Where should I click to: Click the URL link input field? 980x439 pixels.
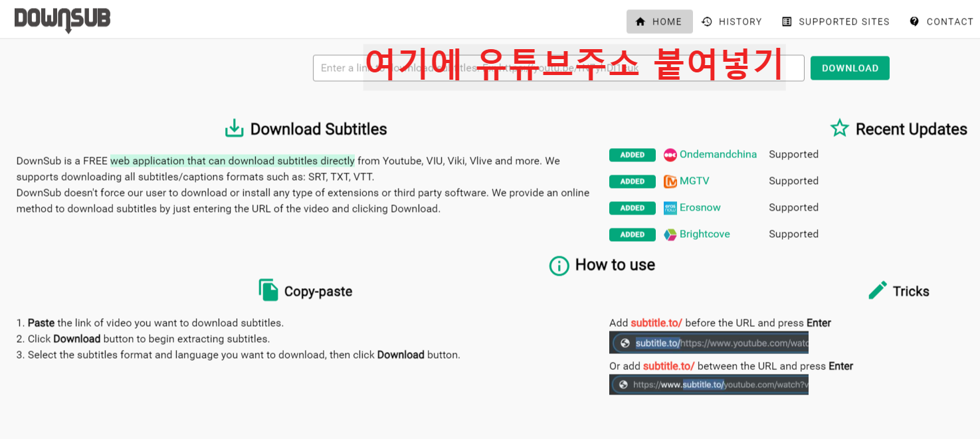tap(559, 68)
